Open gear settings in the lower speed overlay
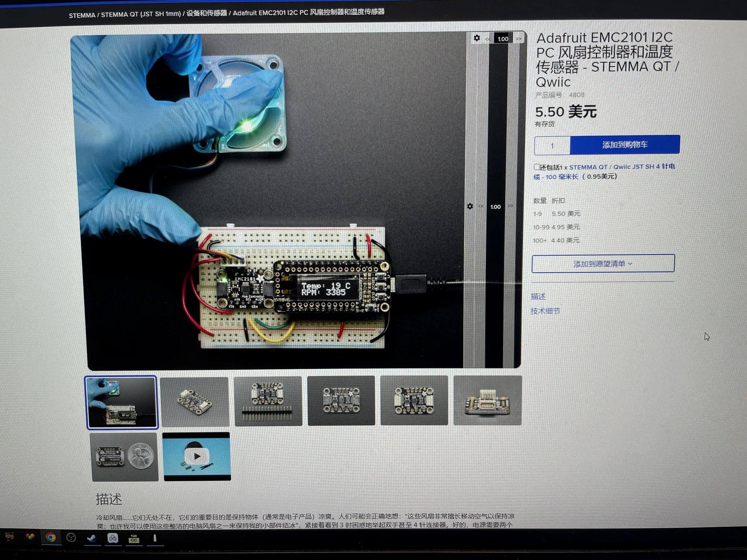 click(470, 206)
